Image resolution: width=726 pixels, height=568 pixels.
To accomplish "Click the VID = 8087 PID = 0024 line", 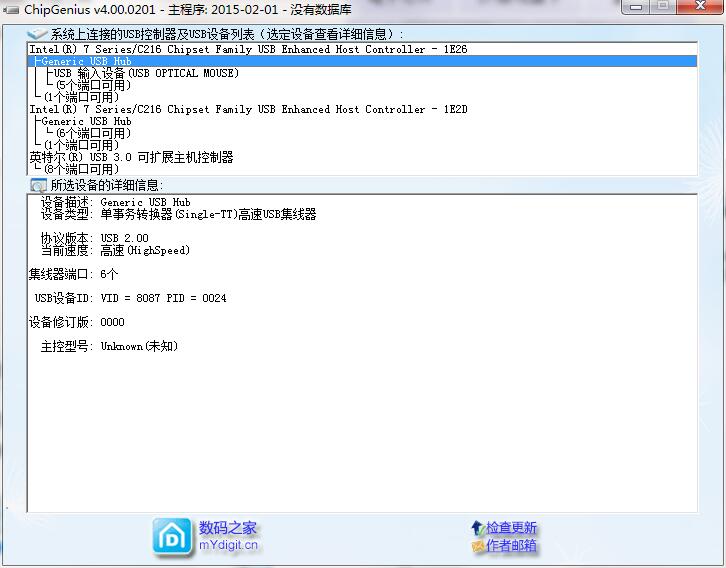I will pyautogui.click(x=131, y=298).
